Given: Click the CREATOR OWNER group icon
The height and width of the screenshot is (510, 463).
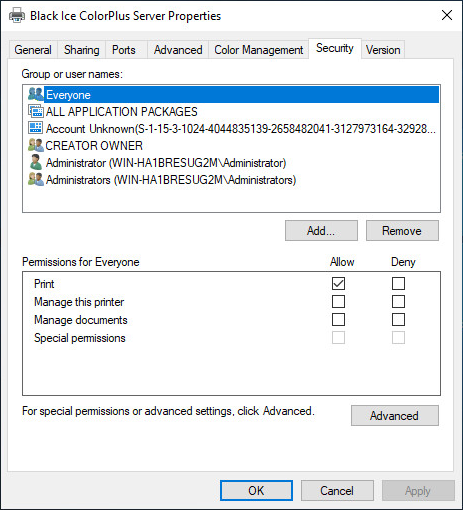Looking at the screenshot, I should coord(36,145).
